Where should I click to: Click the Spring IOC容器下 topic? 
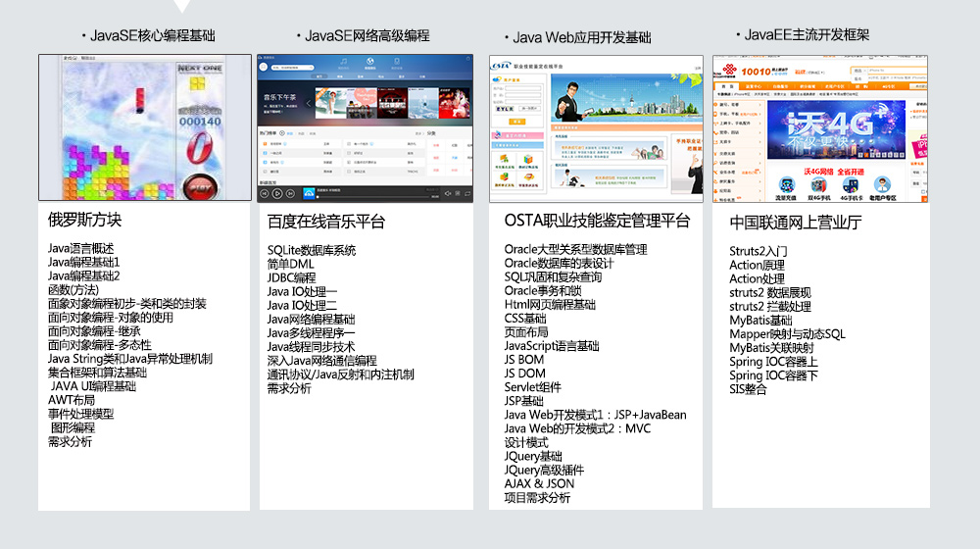point(774,375)
